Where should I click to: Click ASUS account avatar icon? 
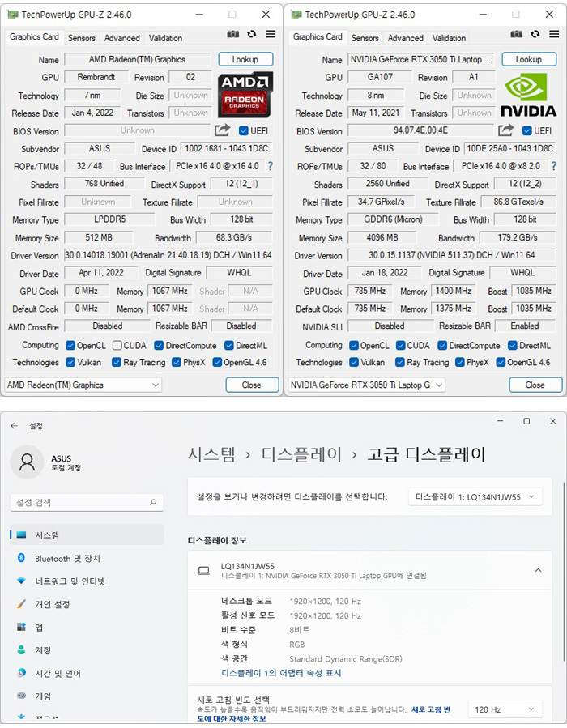point(27,462)
